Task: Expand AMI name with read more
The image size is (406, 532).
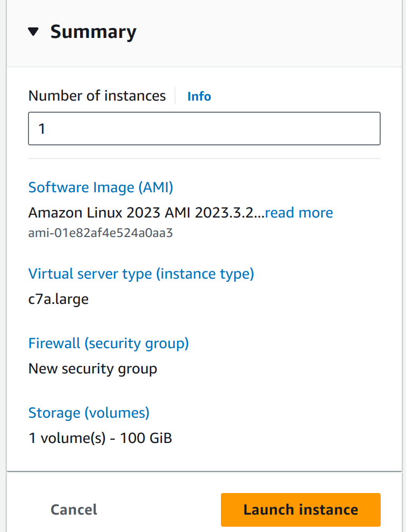Action: 298,213
